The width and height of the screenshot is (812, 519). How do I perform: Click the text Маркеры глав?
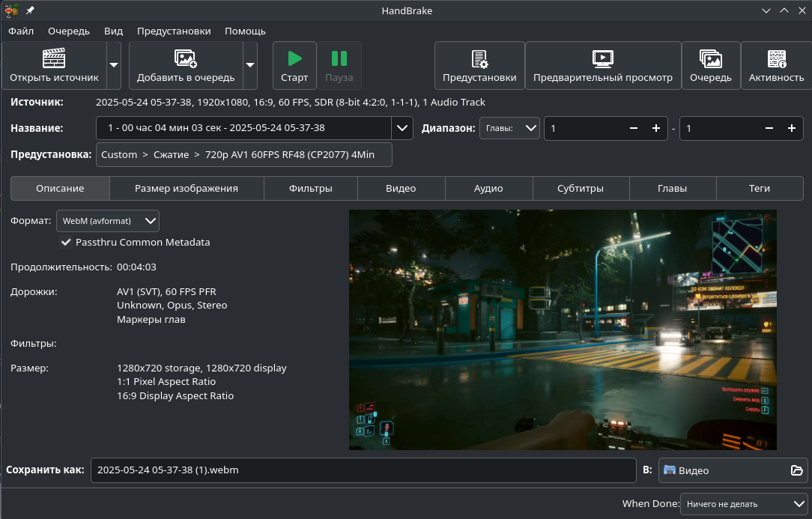(151, 320)
